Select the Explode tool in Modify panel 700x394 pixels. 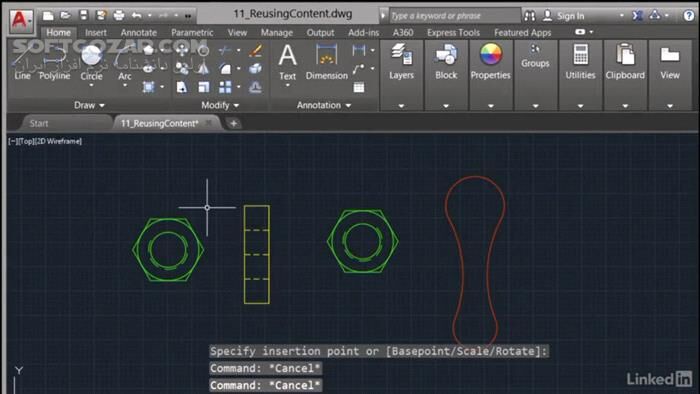coord(255,68)
